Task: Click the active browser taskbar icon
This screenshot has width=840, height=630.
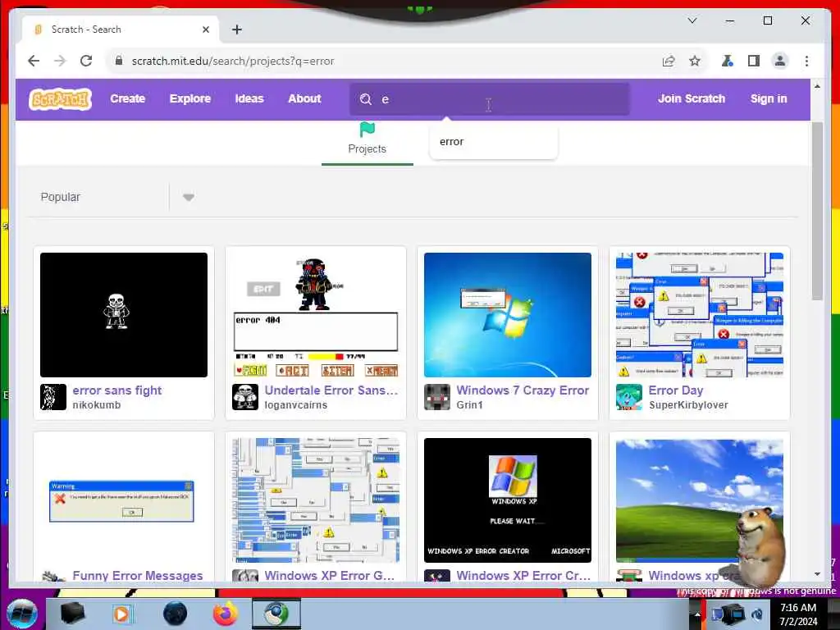Action: tap(276, 614)
